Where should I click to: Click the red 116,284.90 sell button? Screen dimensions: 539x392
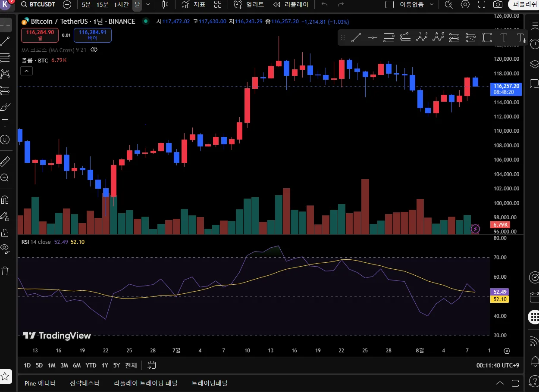click(x=40, y=35)
